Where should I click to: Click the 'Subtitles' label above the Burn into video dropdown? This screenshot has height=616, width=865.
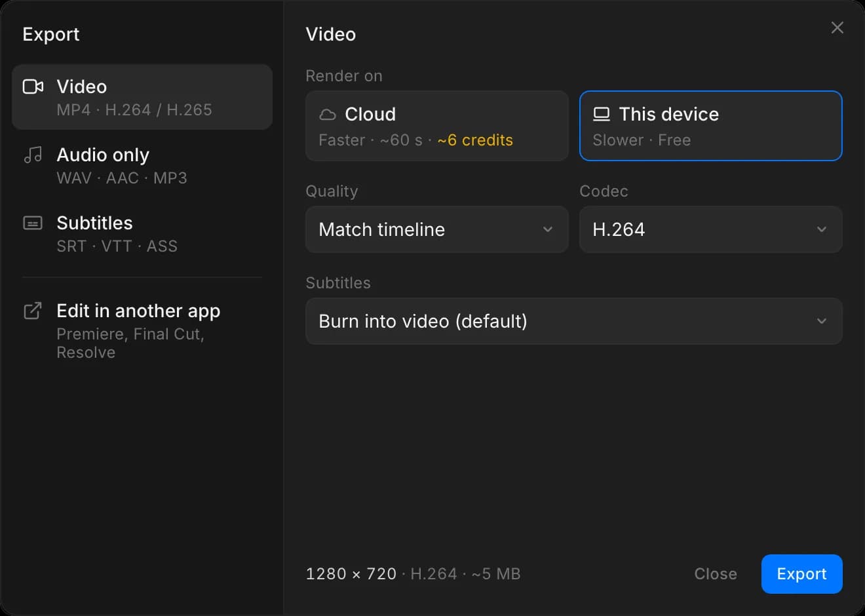tap(338, 283)
